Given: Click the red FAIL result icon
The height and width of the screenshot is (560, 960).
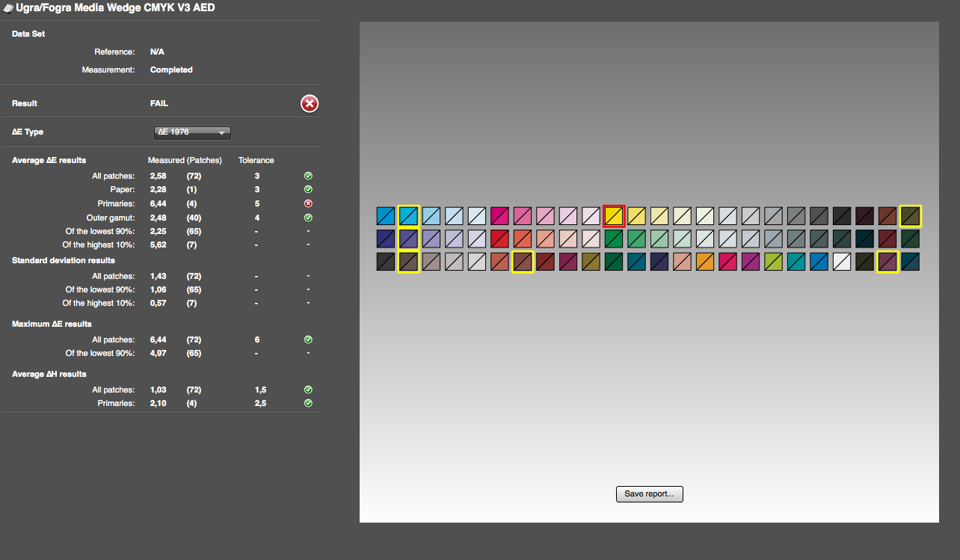Looking at the screenshot, I should pyautogui.click(x=310, y=104).
